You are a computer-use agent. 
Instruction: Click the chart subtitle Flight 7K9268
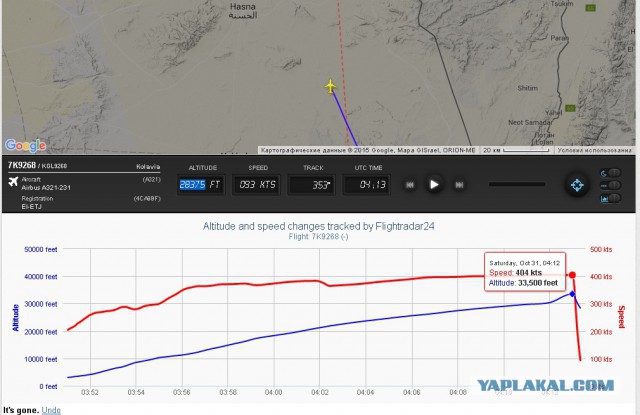[318, 237]
